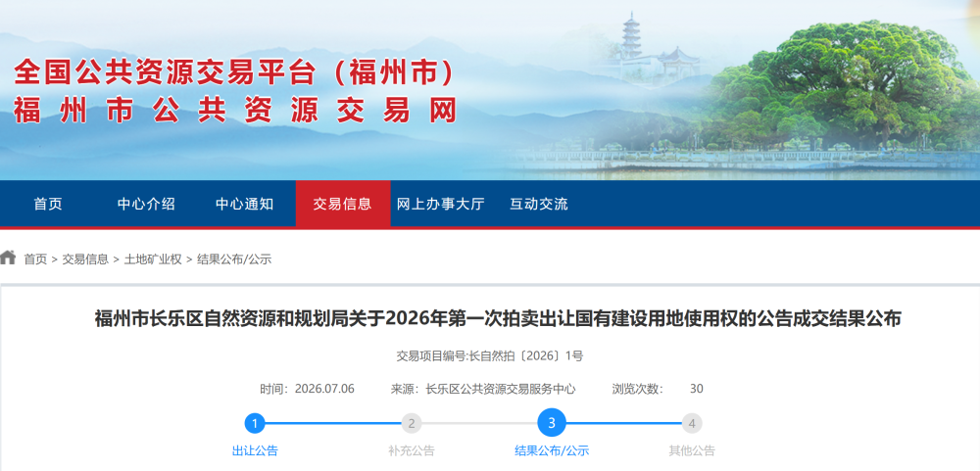Open 网上办事大厅 from the nav bar
This screenshot has width=980, height=471.
pyautogui.click(x=441, y=204)
